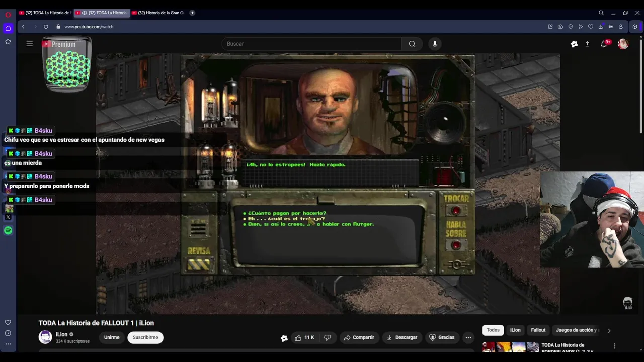Open the Opera main menu logo
The height and width of the screenshot is (362, 644).
point(8,15)
